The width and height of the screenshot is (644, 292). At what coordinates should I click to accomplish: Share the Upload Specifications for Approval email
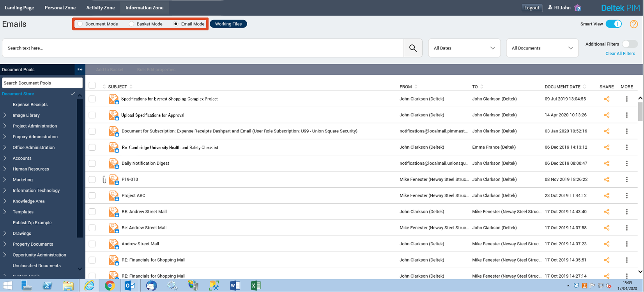(607, 115)
